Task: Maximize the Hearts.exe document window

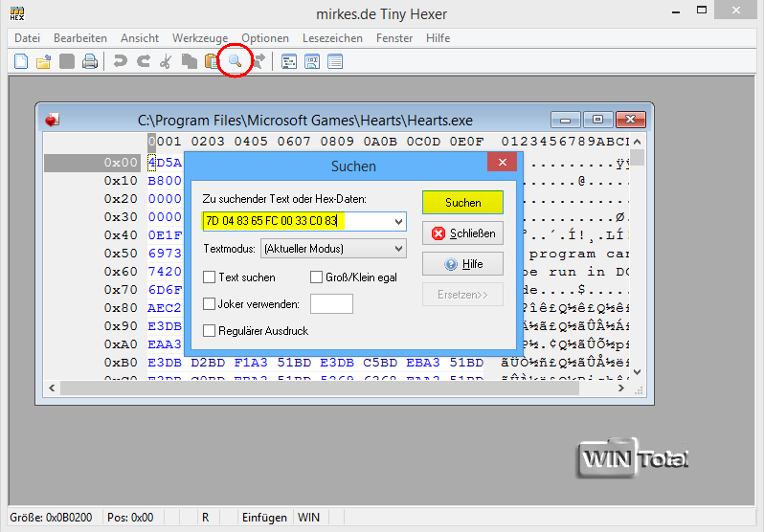Action: (x=597, y=120)
